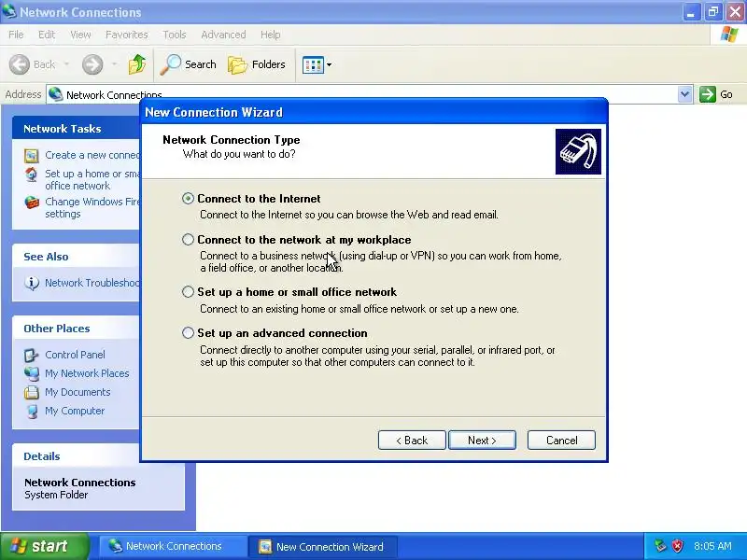Screen dimensions: 747x560
Task: Click the My Computer icon
Action: 32,411
